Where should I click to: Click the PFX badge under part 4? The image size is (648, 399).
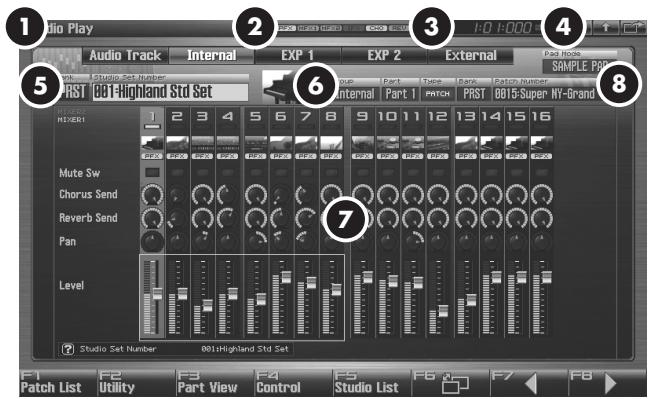[x=227, y=156]
